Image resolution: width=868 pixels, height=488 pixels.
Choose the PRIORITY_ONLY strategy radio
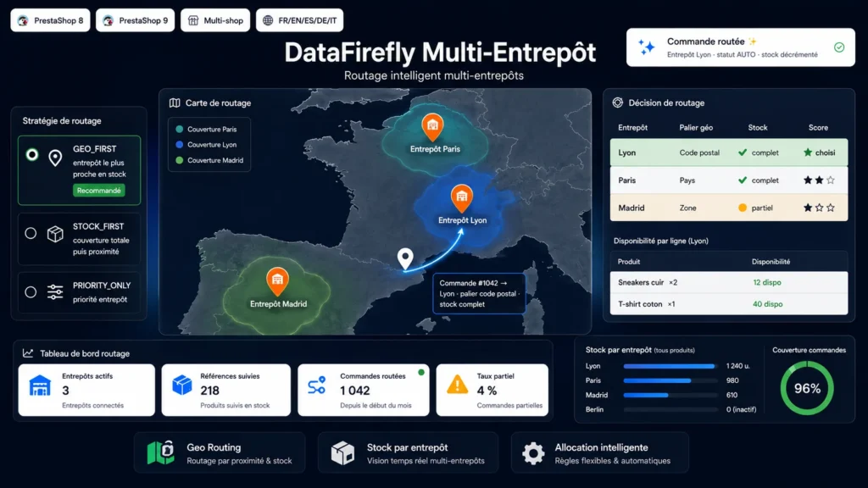tap(31, 292)
